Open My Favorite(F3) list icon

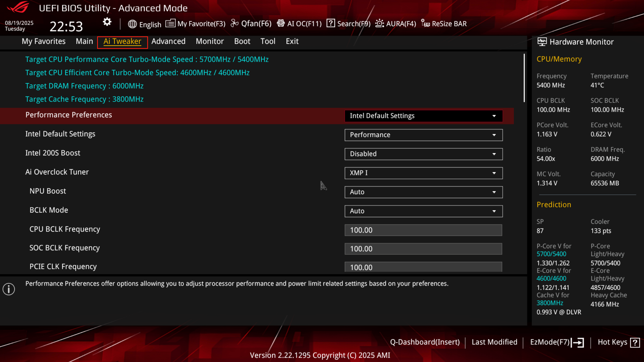170,23
